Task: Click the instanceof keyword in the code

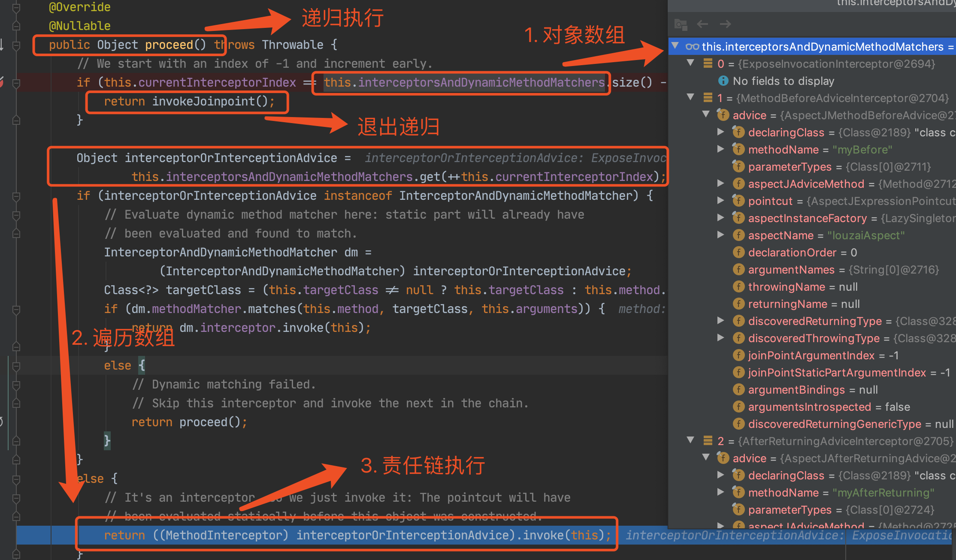Action: coord(358,196)
